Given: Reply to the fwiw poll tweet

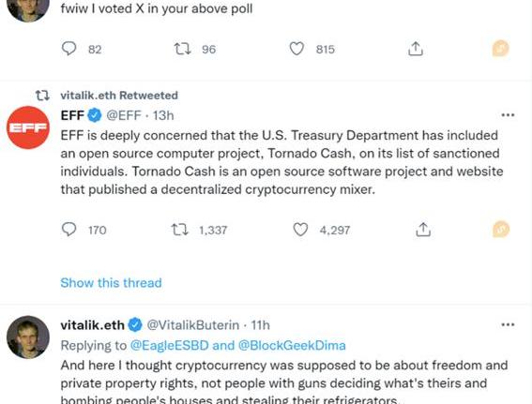Looking at the screenshot, I should pyautogui.click(x=68, y=49).
